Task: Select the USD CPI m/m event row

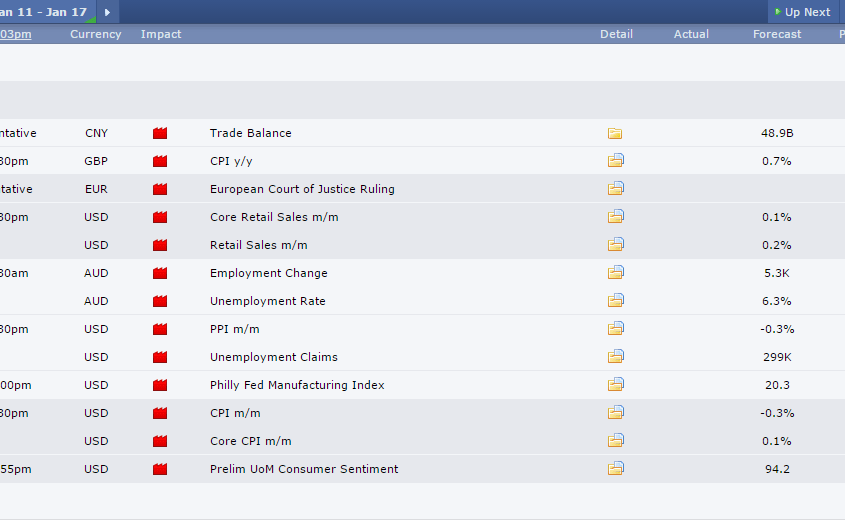Action: coord(235,413)
